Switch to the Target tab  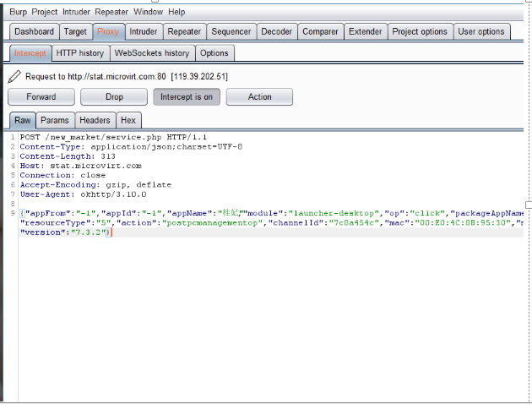click(x=75, y=31)
